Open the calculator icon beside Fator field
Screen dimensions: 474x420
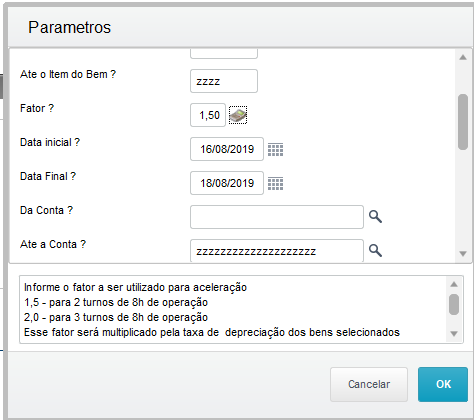coord(238,115)
